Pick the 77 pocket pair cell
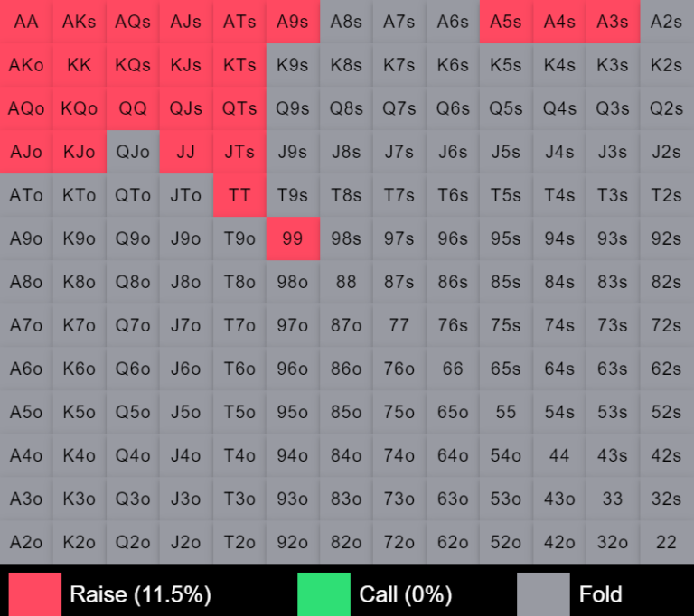Screen dimensions: 694x616 (399, 325)
